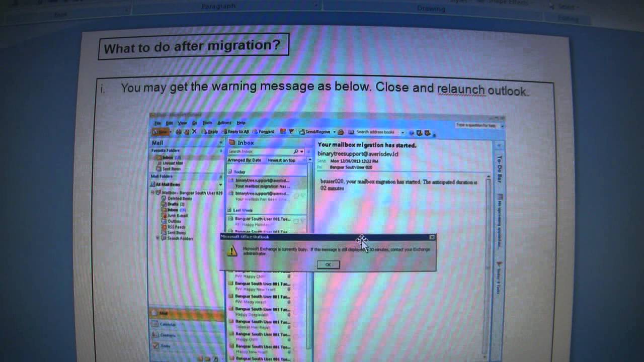
Task: Click the underlined word 'relaunch' in document
Action: coord(461,90)
